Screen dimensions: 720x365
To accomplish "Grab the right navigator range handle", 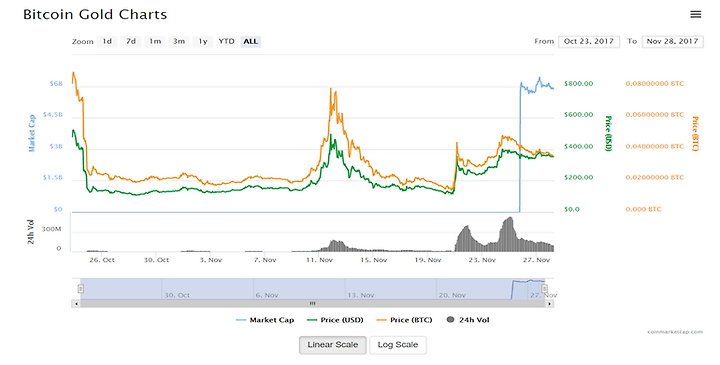I will pos(545,289).
